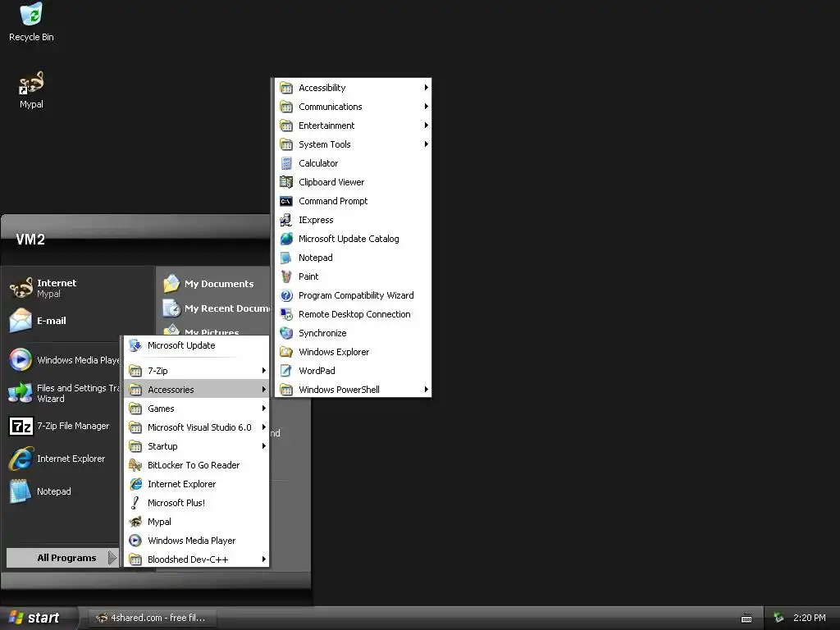Viewport: 840px width, 630px height.
Task: Click the Remote Desktop Connection icon
Action: (286, 314)
